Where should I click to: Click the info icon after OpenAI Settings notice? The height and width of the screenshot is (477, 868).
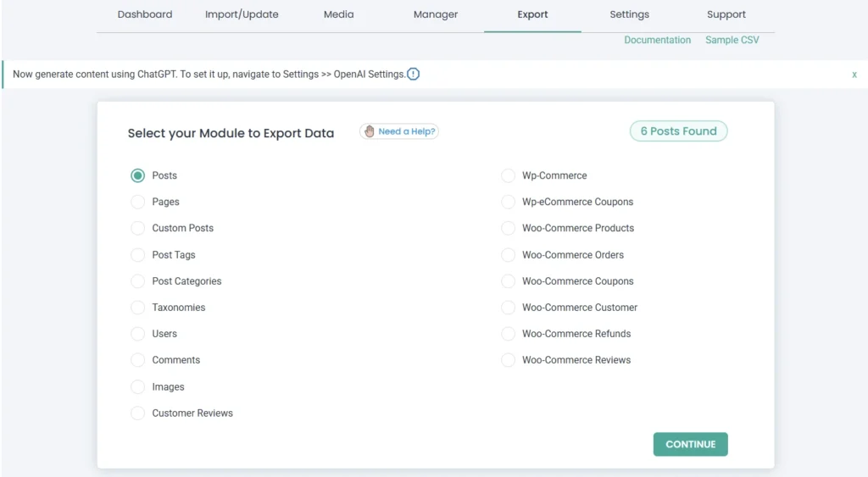[413, 74]
